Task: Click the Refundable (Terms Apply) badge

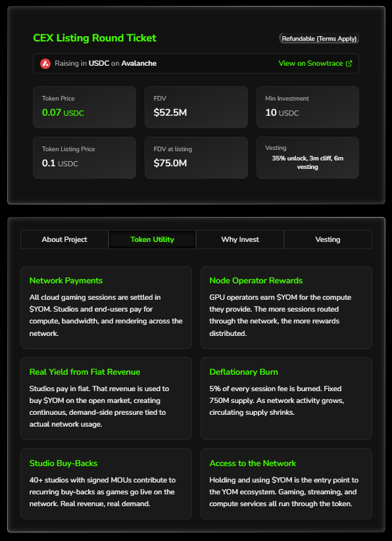Action: tap(319, 38)
